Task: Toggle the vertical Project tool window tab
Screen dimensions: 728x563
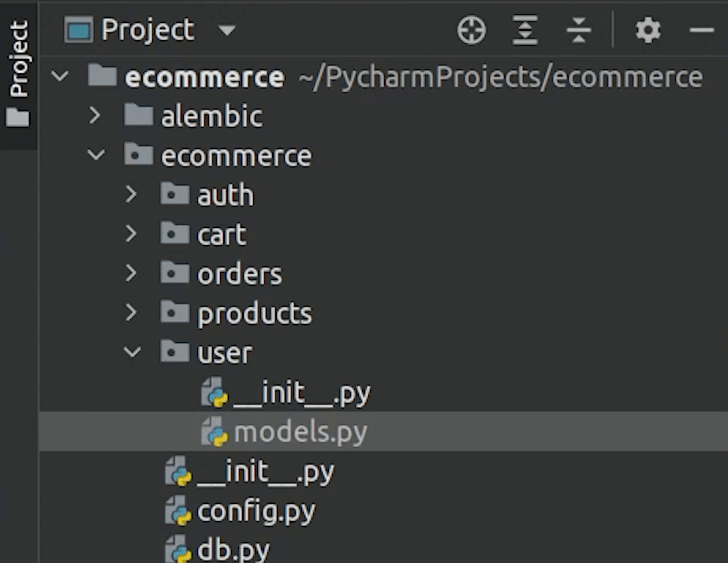Action: [17, 73]
